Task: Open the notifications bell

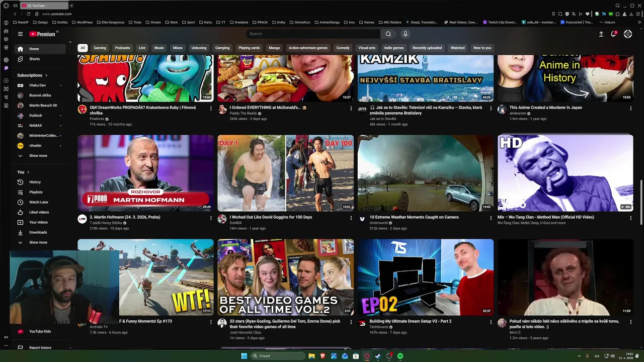Action: (614, 34)
